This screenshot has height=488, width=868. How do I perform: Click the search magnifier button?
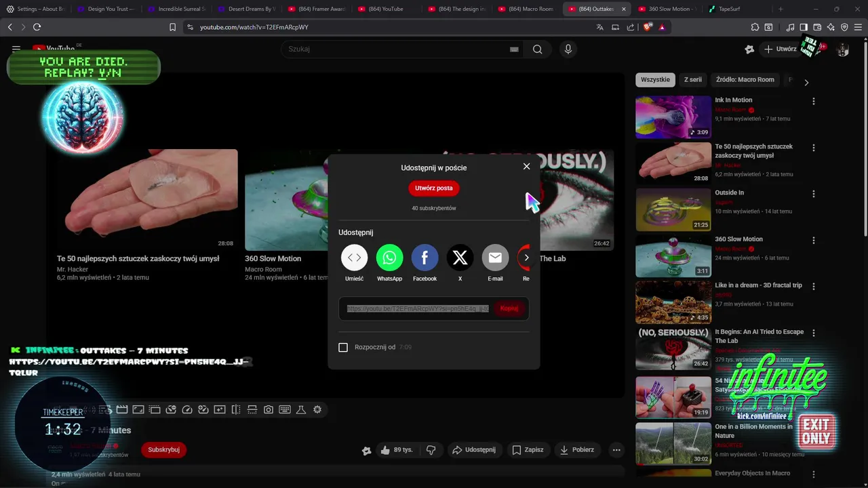click(x=538, y=49)
